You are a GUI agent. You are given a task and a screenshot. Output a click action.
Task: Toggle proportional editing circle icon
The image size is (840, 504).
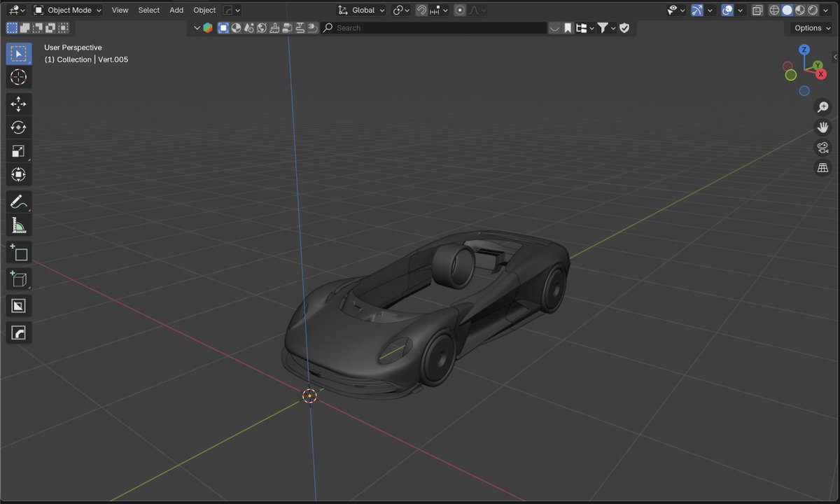click(x=460, y=10)
